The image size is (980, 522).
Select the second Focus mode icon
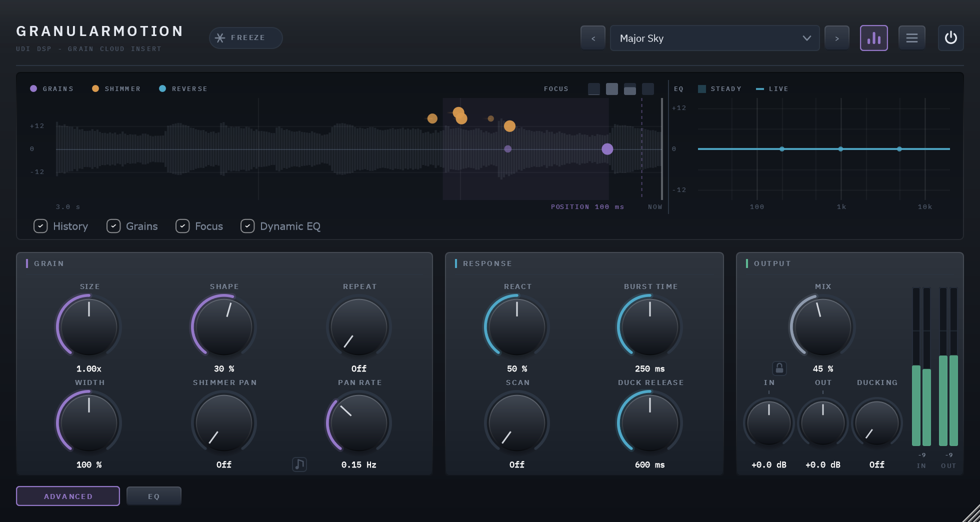tap(612, 89)
